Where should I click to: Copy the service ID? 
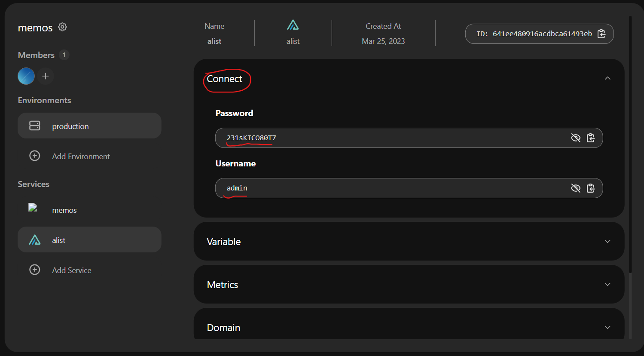click(x=601, y=34)
